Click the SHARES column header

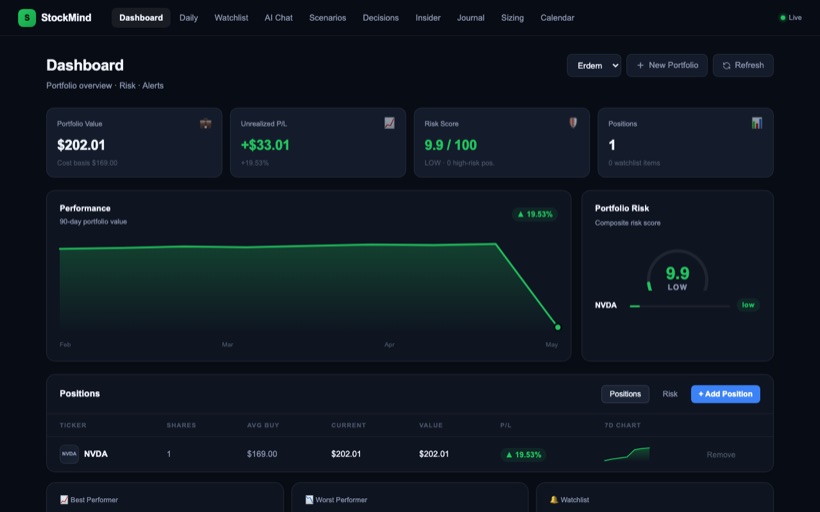(181, 425)
